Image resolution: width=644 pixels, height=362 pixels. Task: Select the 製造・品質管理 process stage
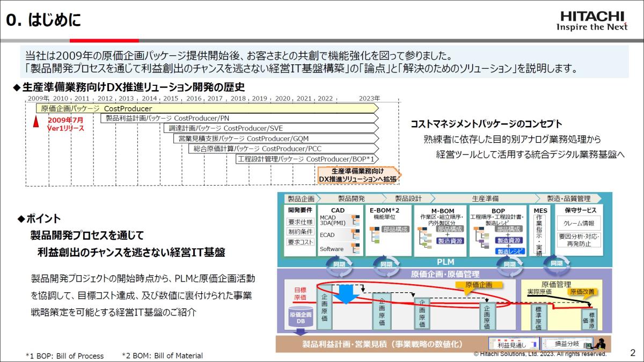pyautogui.click(x=568, y=198)
